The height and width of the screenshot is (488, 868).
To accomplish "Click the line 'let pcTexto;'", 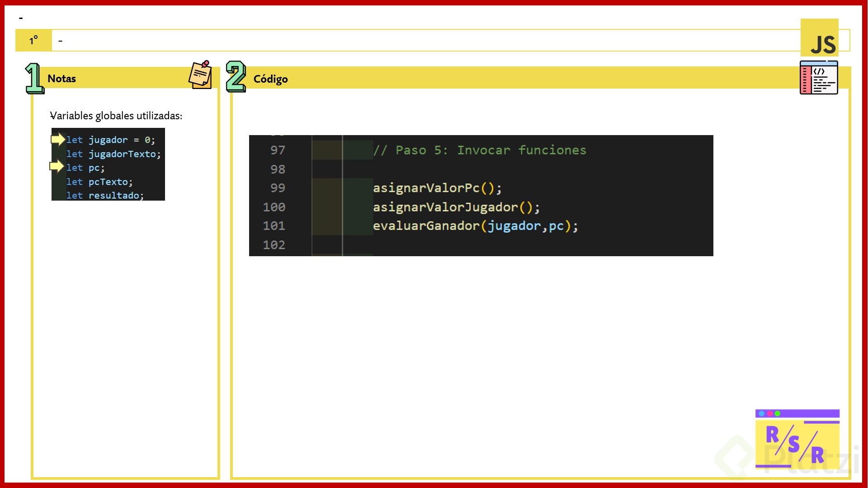I will point(99,182).
